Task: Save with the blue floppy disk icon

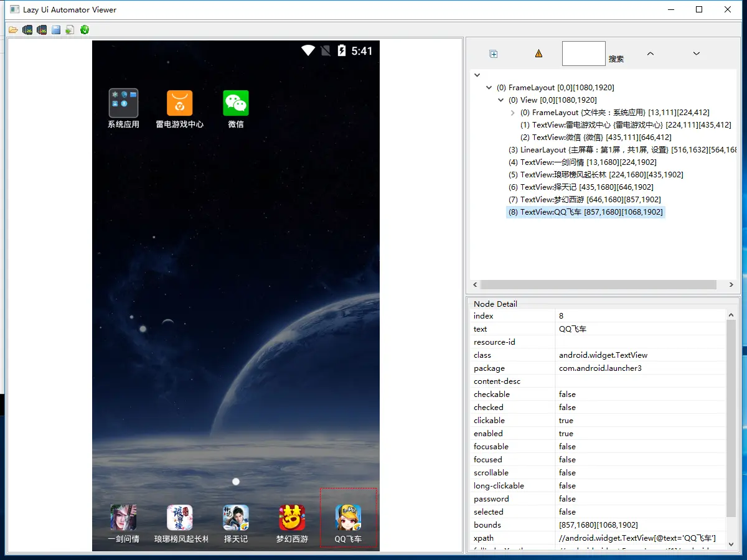Action: click(56, 30)
